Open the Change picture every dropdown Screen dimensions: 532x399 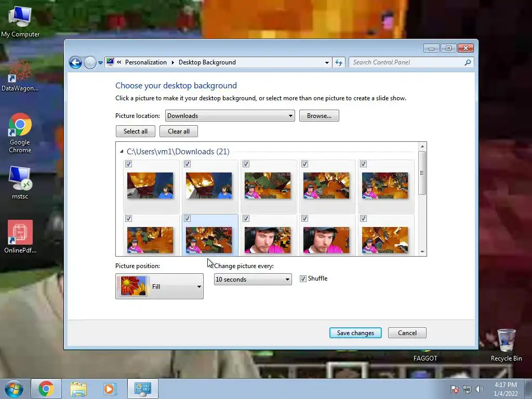[253, 279]
